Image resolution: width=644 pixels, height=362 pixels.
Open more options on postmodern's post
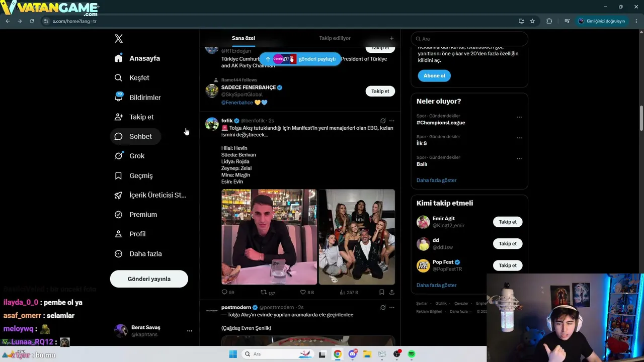pos(392,307)
